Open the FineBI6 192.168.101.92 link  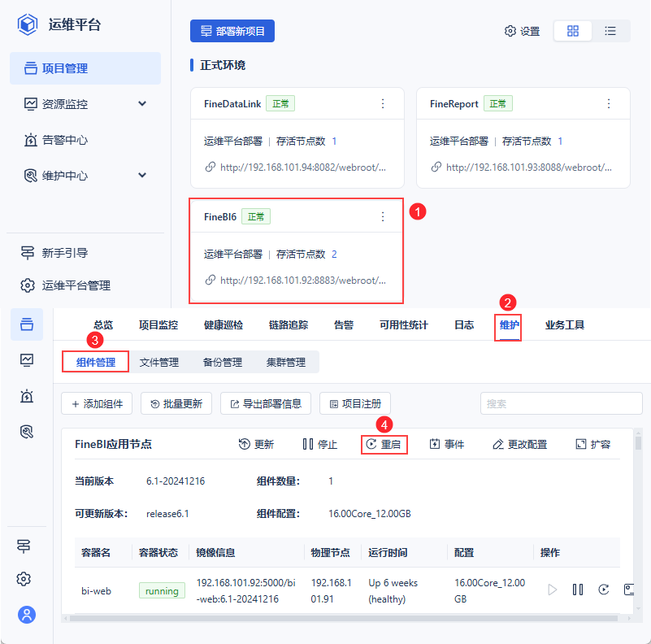[302, 280]
